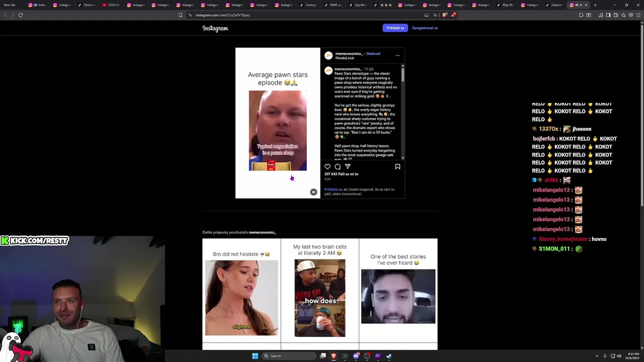Open a new browser tab with plus
The height and width of the screenshot is (362, 644).
click(x=595, y=5)
